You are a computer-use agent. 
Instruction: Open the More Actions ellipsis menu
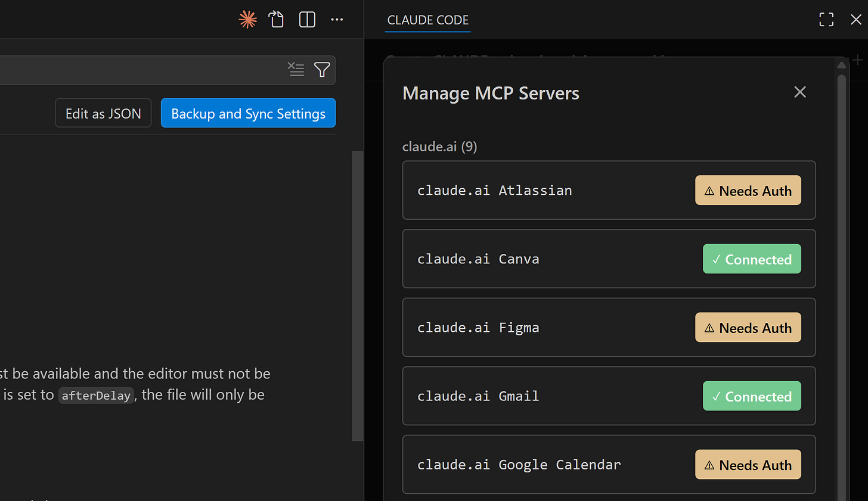337,19
